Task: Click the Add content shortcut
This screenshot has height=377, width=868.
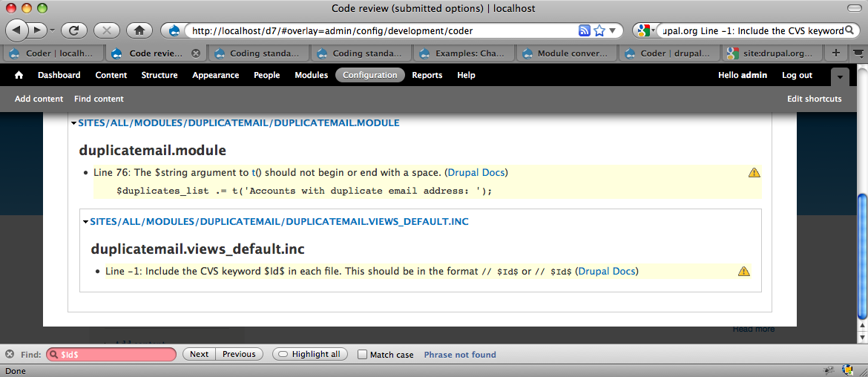Action: click(39, 99)
